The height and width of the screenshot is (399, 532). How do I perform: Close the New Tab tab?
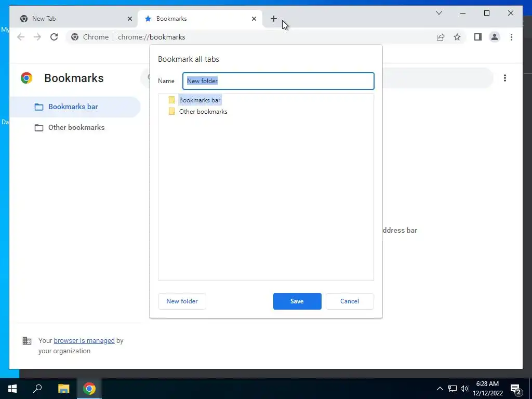(x=129, y=19)
